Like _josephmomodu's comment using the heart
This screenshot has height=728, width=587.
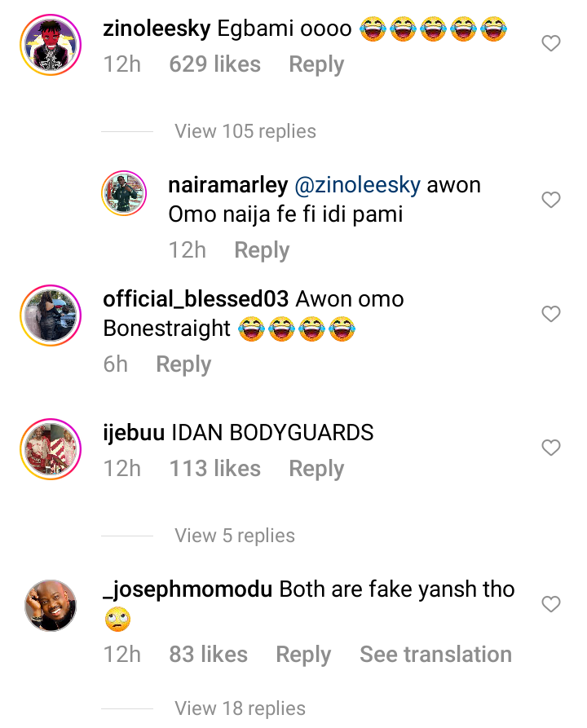[x=551, y=604]
